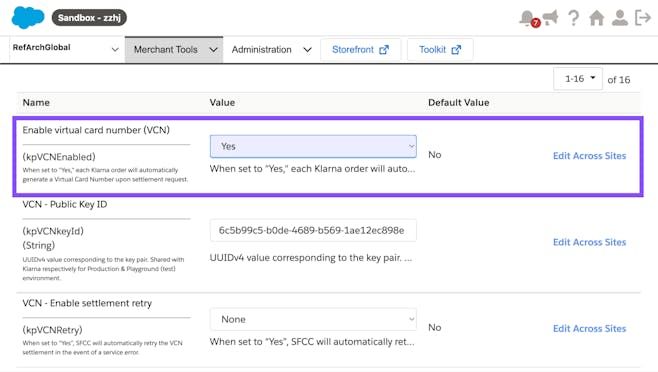Image resolution: width=658 pixels, height=372 pixels.
Task: Open the Administration menu
Action: (x=272, y=50)
